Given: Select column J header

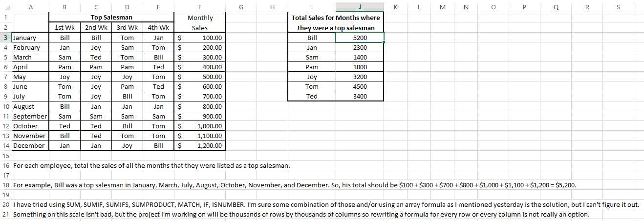Looking at the screenshot, I should tap(360, 7).
